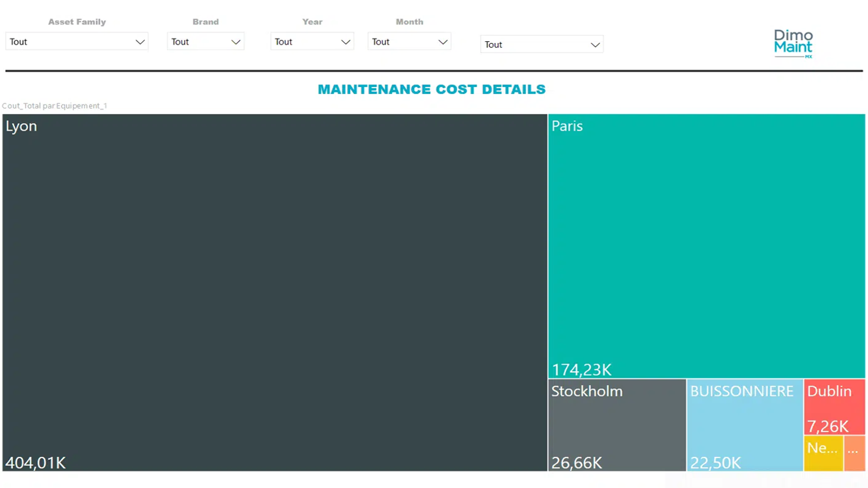Open the Year filter dropdown
Image resolution: width=868 pixels, height=488 pixels.
(x=312, y=42)
